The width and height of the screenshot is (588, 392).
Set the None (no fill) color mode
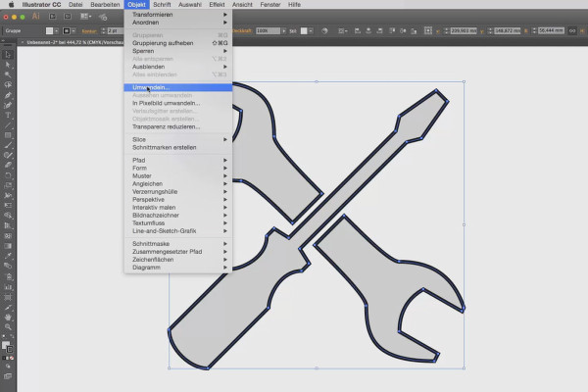pos(12,359)
